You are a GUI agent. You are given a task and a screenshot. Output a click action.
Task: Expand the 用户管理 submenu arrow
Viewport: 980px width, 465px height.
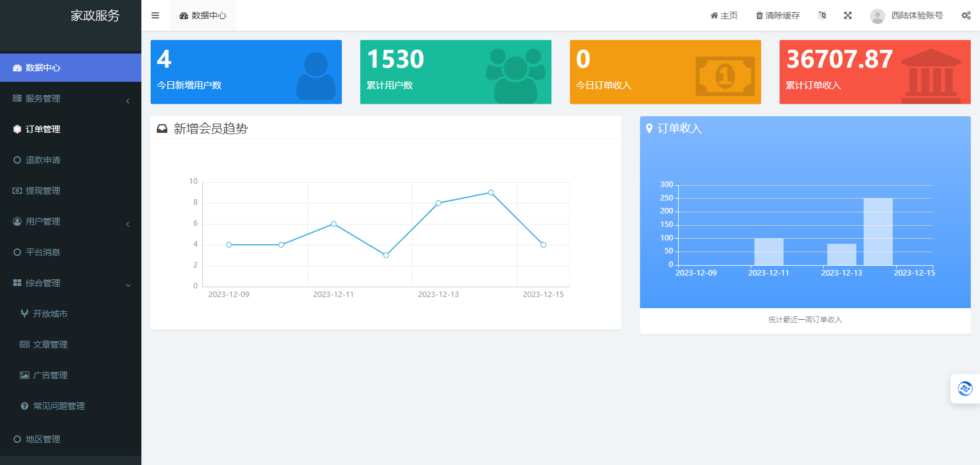[x=128, y=224]
